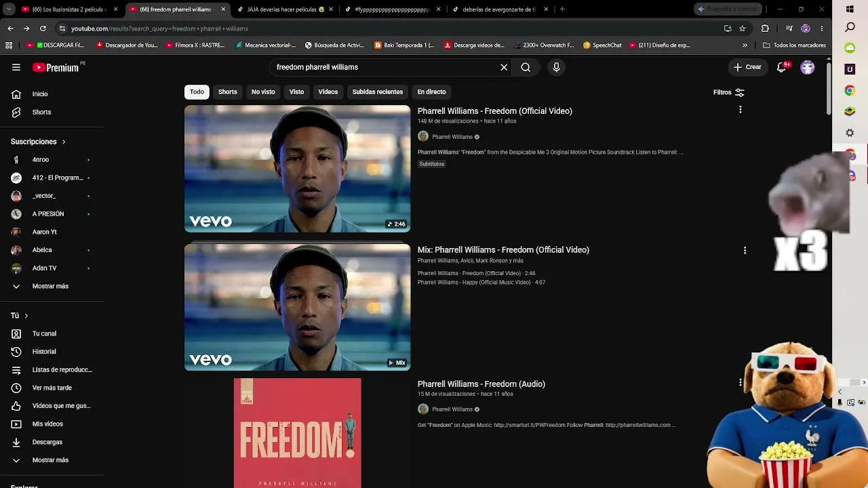Click the Pregunta a Gemini button
The image size is (868, 488).
click(x=728, y=9)
